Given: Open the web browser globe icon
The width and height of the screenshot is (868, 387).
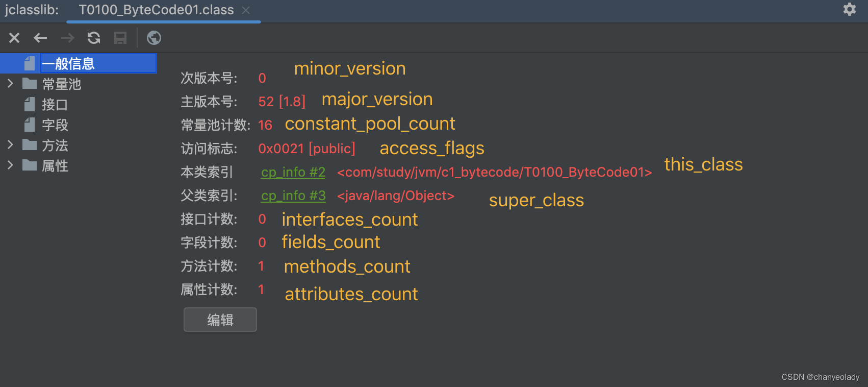Looking at the screenshot, I should (154, 38).
